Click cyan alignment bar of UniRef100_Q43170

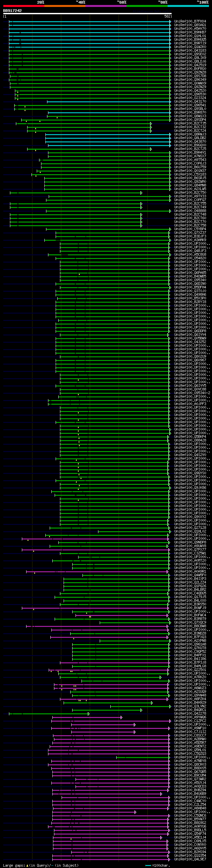[x=109, y=101]
